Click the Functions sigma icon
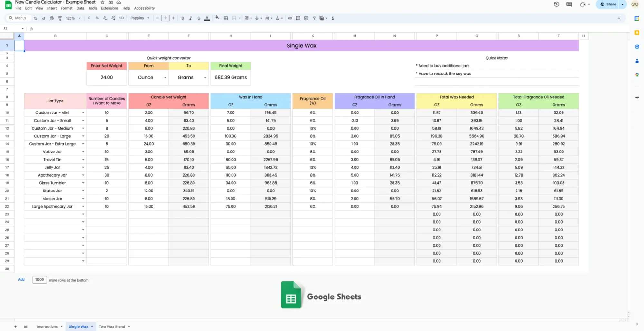644x331 pixels. tap(333, 18)
